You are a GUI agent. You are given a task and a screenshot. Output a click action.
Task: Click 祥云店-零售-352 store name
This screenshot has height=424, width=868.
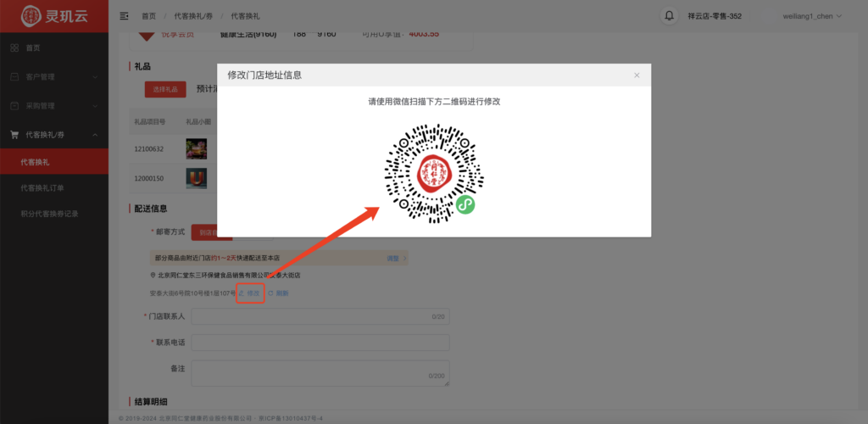click(x=715, y=16)
